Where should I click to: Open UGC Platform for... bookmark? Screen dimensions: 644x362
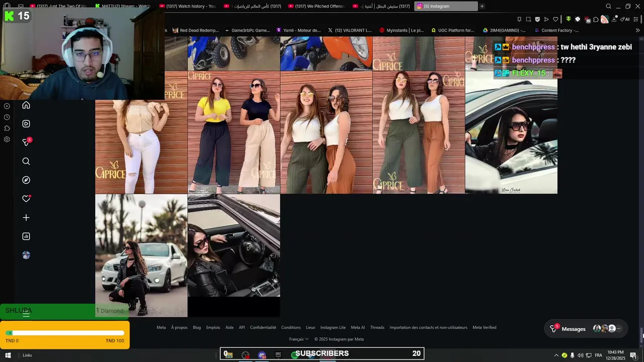[453, 30]
